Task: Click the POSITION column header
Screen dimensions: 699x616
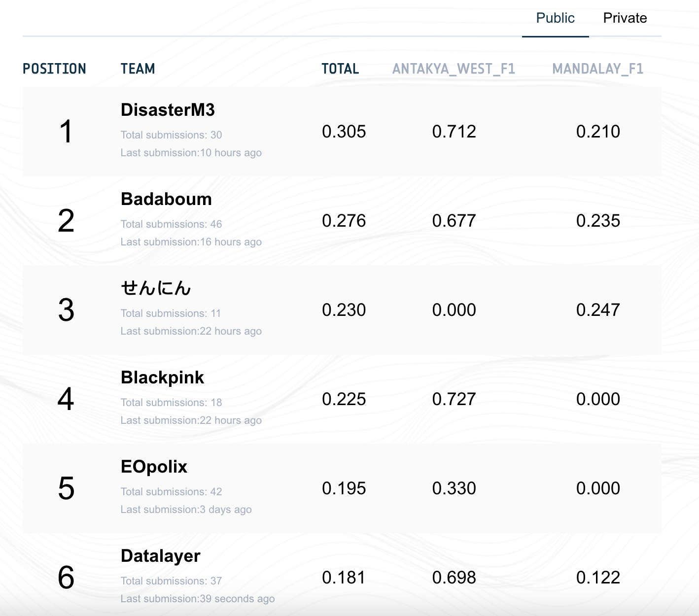Action: coord(54,69)
